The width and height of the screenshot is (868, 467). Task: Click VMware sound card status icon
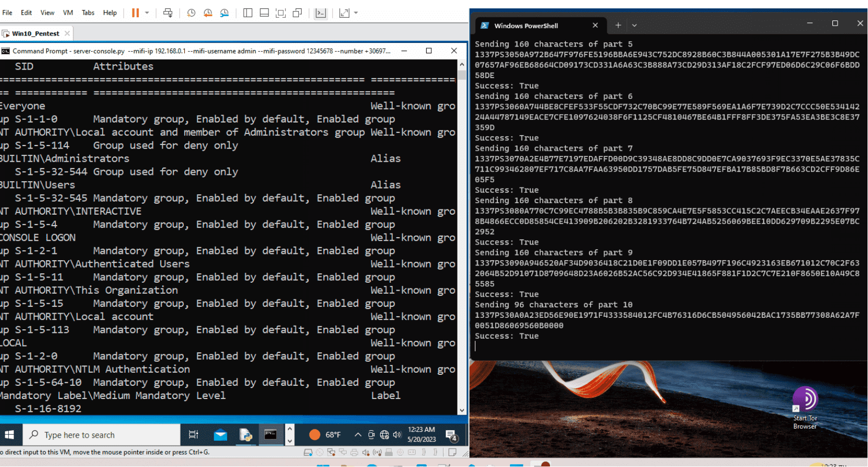point(365,452)
